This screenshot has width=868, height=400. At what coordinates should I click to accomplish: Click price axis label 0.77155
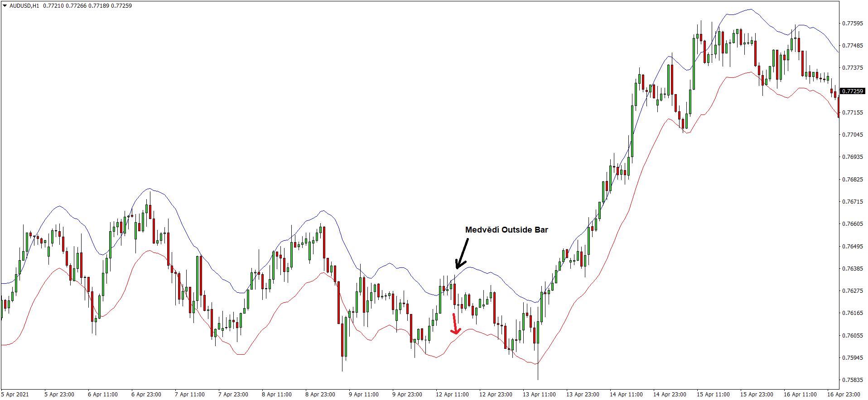coord(852,112)
